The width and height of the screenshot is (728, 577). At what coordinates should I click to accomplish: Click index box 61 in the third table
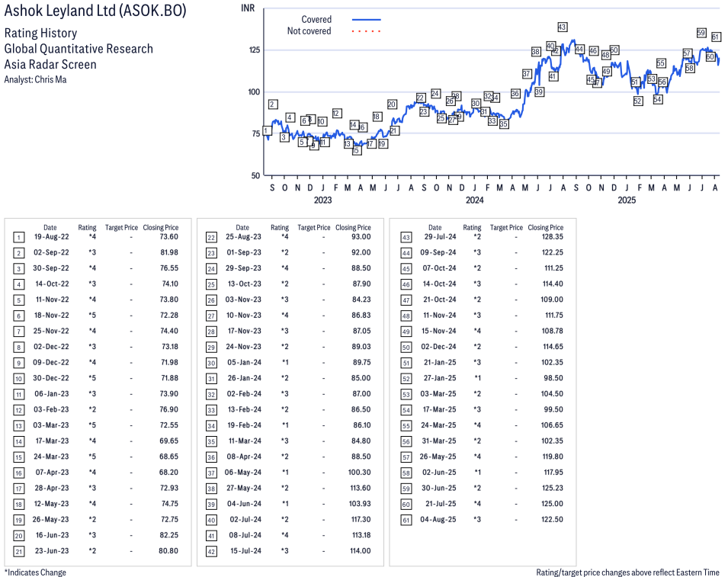pyautogui.click(x=406, y=520)
